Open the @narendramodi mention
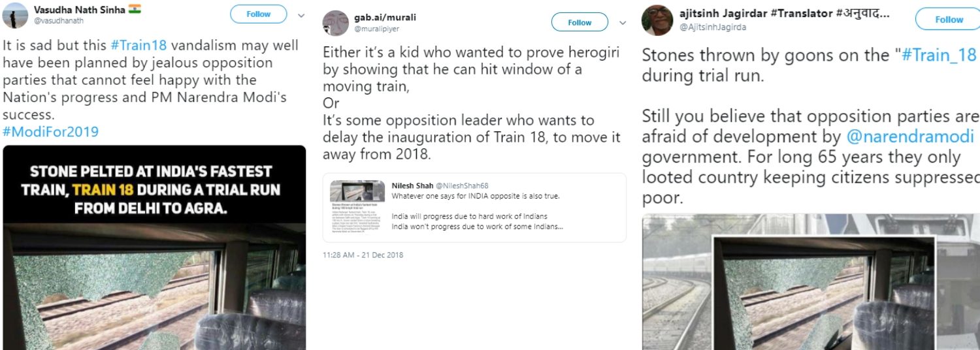The image size is (980, 350). coord(910,136)
